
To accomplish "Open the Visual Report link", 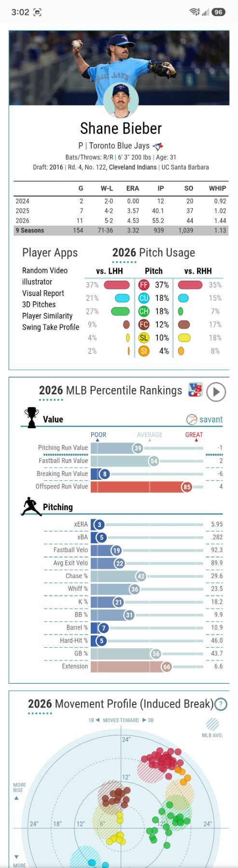I will (x=43, y=293).
